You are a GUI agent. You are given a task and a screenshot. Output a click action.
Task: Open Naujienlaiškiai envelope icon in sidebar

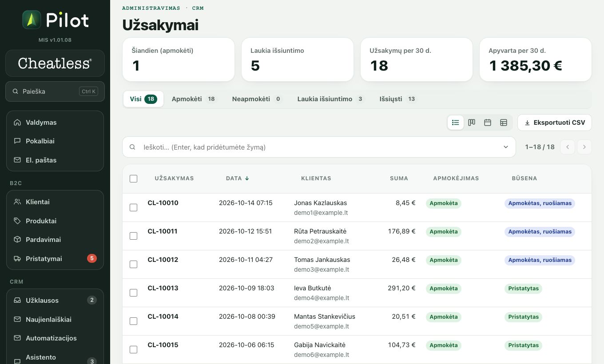(17, 319)
